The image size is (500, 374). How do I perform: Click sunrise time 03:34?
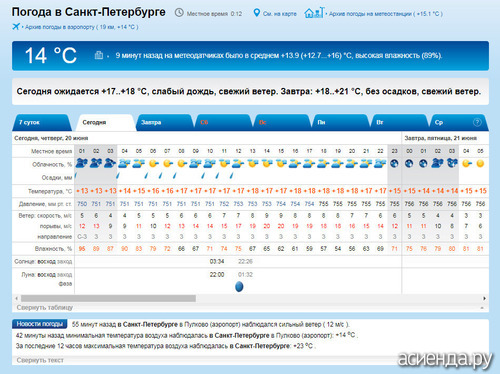217,261
